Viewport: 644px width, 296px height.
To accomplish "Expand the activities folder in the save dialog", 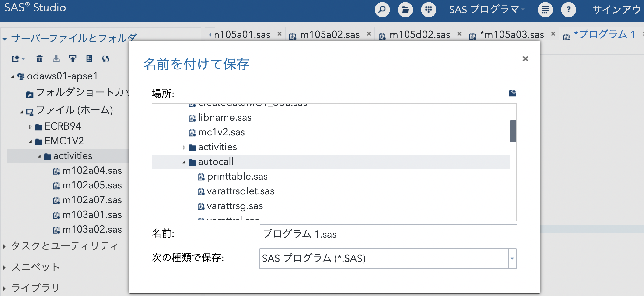I will point(184,147).
